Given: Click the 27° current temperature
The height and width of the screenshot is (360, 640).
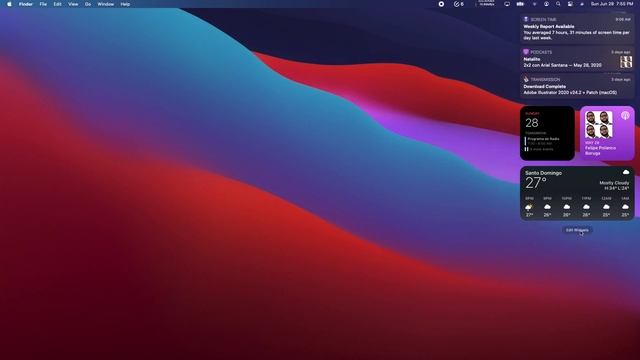Looking at the screenshot, I should pos(536,183).
